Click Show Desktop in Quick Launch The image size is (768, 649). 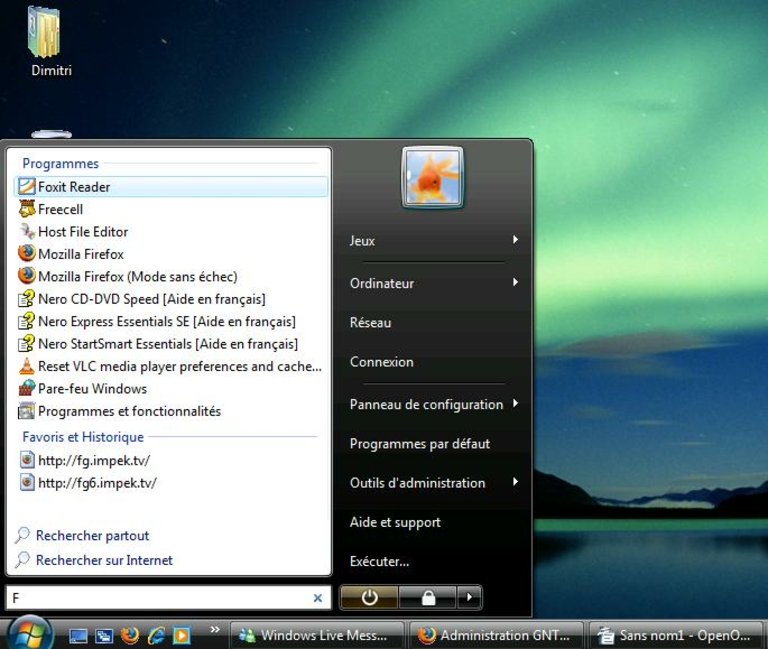78,636
